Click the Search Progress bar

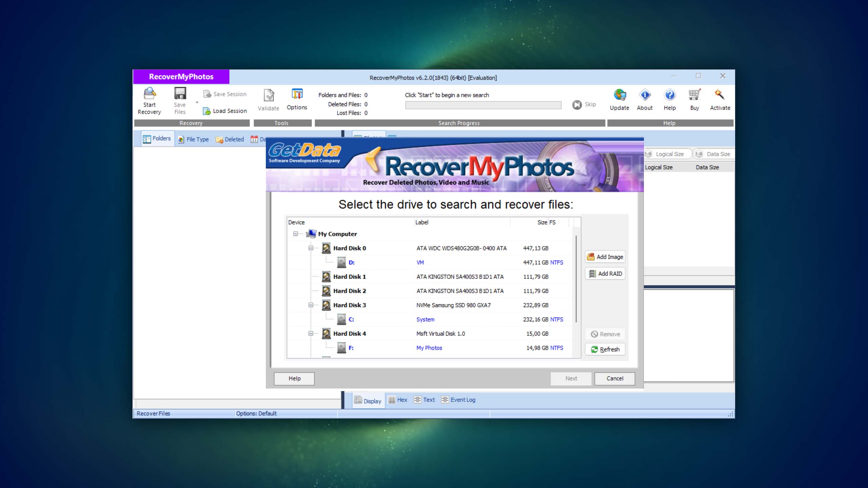(x=483, y=105)
